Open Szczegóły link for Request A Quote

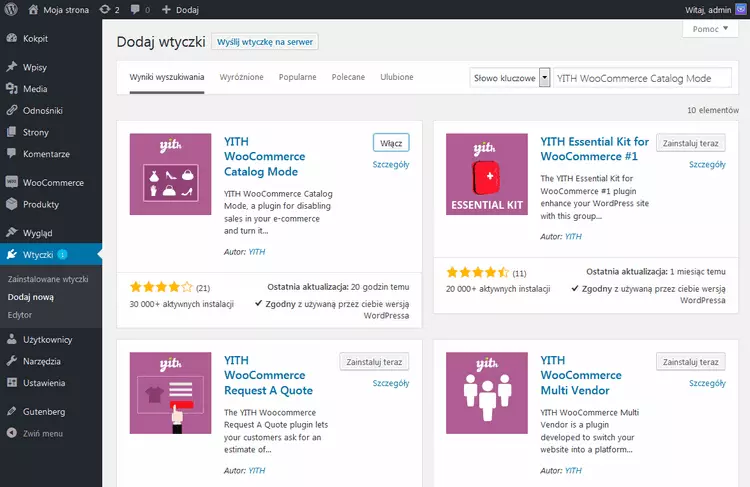pos(391,383)
